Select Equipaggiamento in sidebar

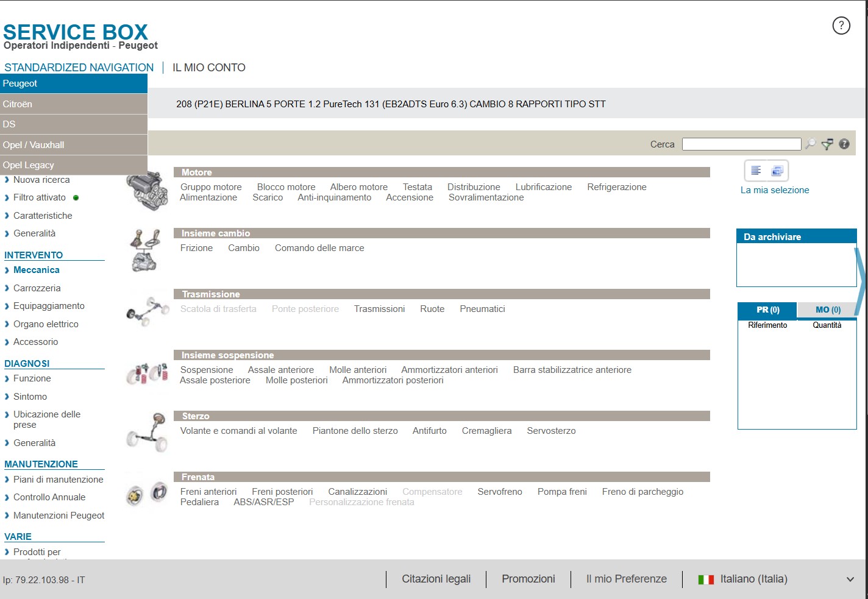[x=49, y=306]
